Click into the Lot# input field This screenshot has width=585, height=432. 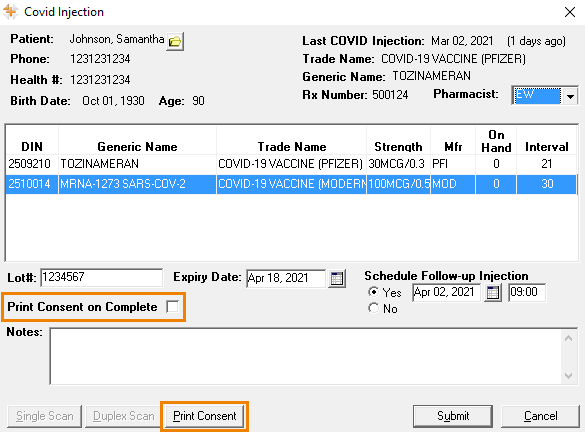(101, 278)
